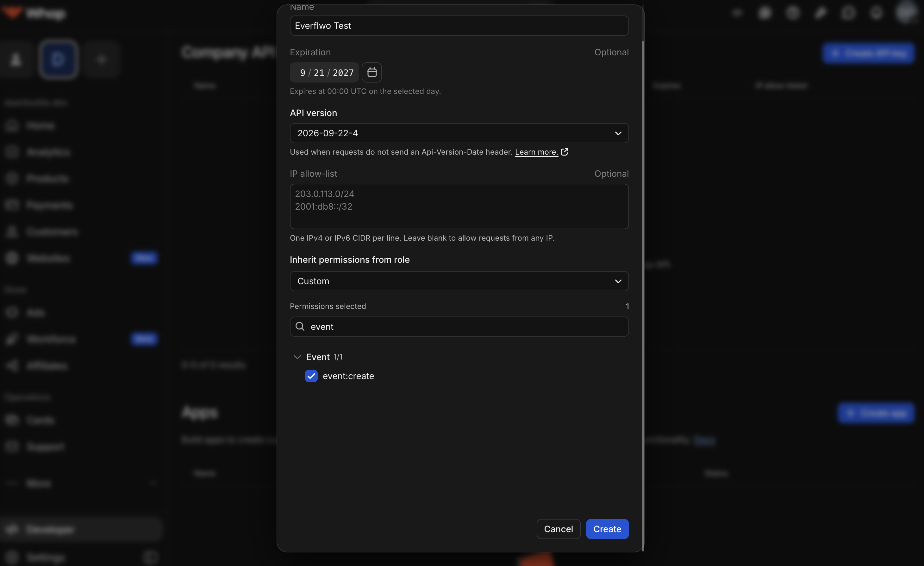Select the month segment of expiration date

pos(303,73)
